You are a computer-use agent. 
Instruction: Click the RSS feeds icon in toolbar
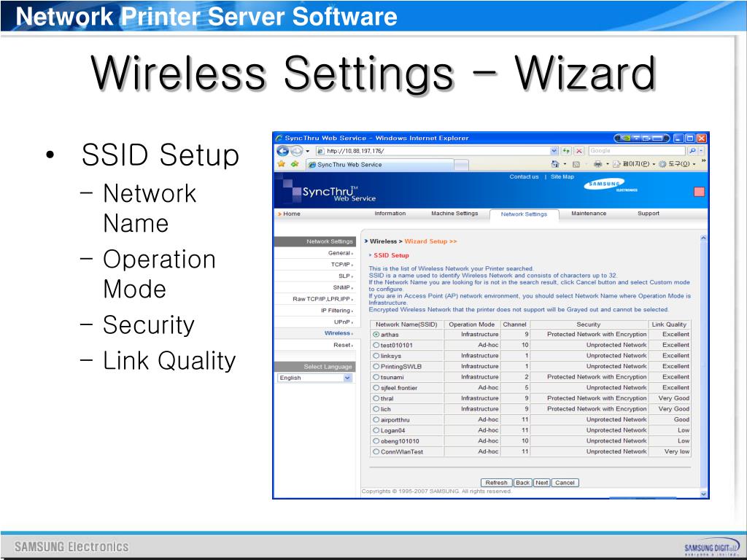576,164
